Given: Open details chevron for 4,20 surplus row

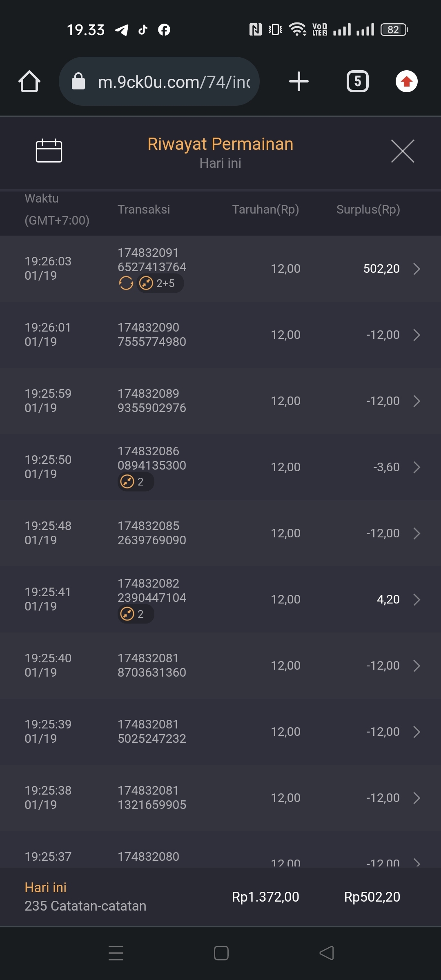Looking at the screenshot, I should (416, 599).
